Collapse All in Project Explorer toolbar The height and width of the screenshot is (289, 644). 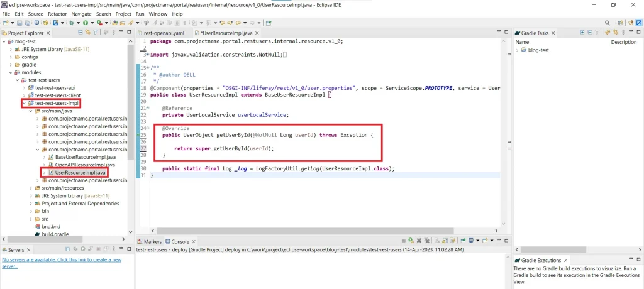80,32
